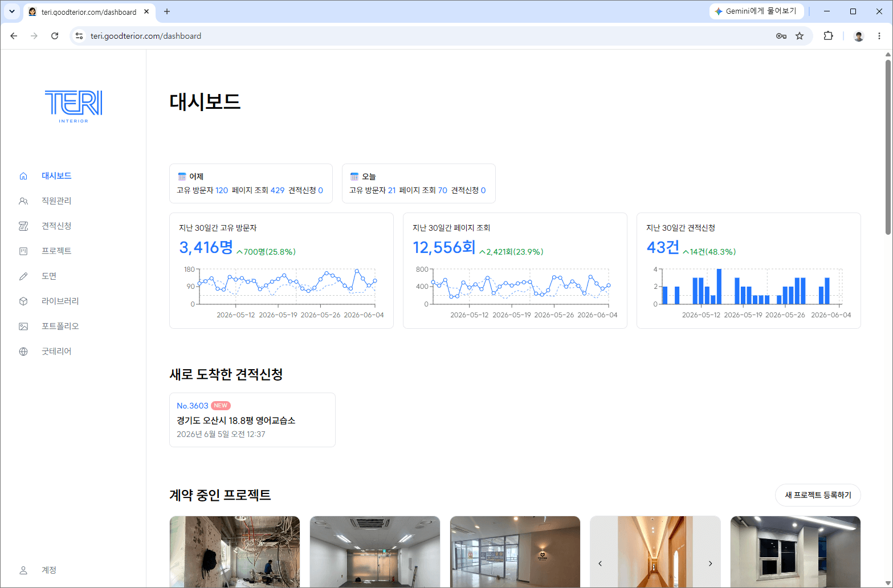The height and width of the screenshot is (588, 893).
Task: Open the Chrome profile avatar
Action: [x=859, y=36]
